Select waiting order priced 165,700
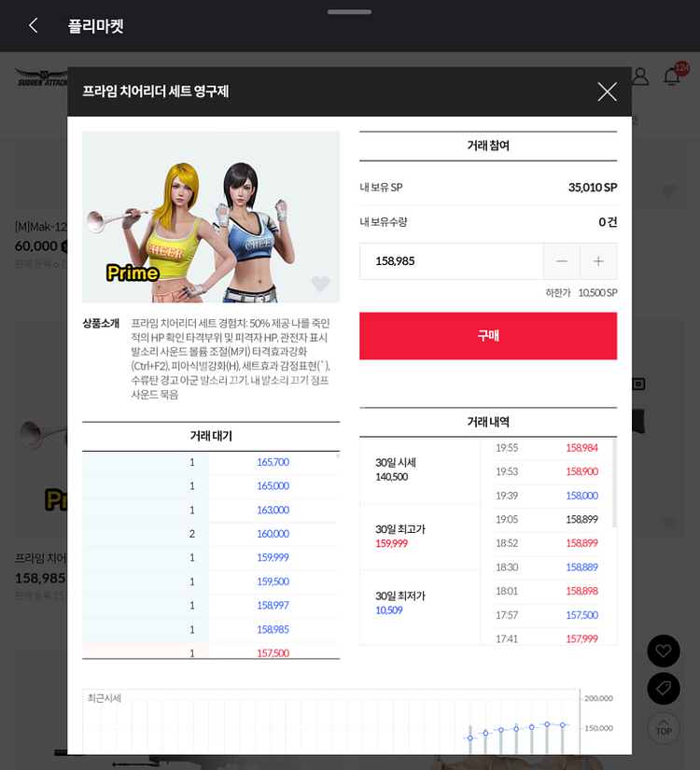 pos(211,463)
